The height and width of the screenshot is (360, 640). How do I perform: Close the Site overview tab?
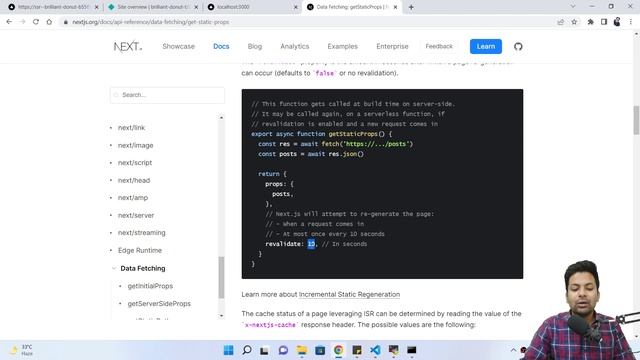point(196,7)
